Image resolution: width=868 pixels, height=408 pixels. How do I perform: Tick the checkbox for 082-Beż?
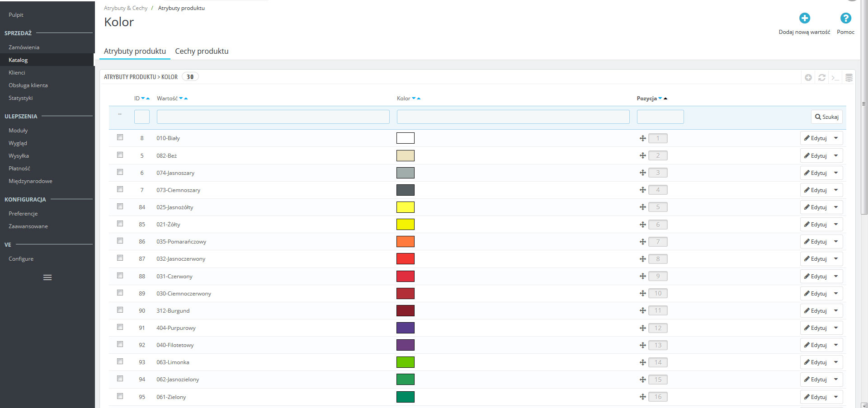click(x=120, y=155)
